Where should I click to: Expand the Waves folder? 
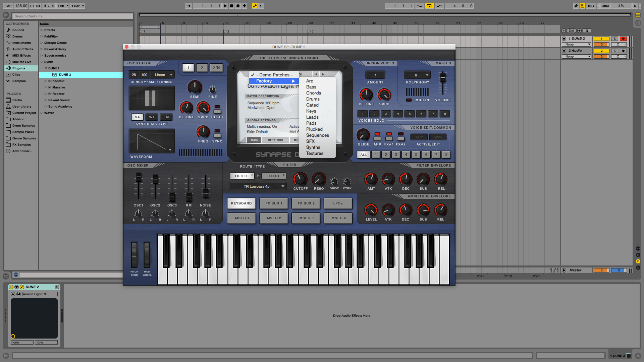pos(42,113)
